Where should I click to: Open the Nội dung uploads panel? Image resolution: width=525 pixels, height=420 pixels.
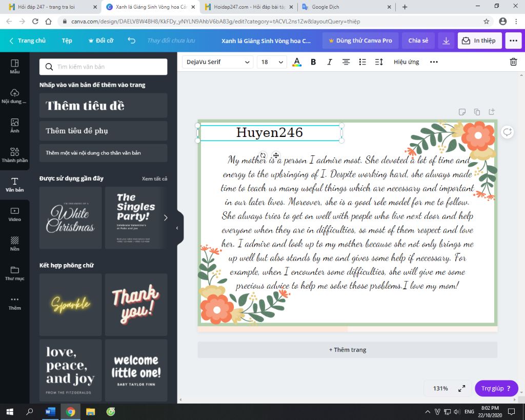[x=14, y=96]
